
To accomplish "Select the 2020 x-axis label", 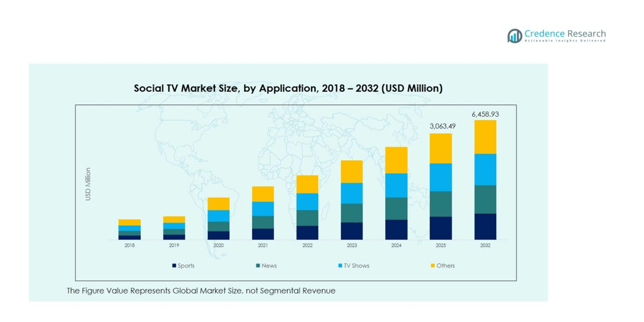I will 218,246.
